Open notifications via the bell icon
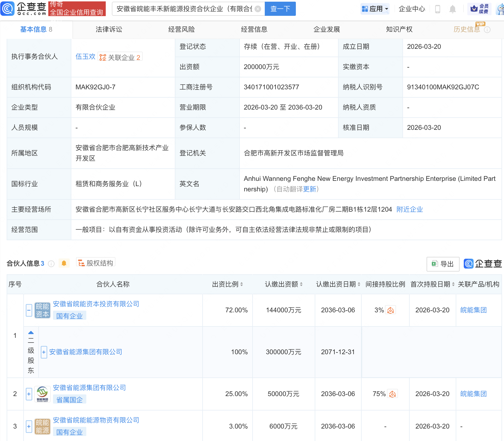This screenshot has height=441, width=504. pos(453,9)
